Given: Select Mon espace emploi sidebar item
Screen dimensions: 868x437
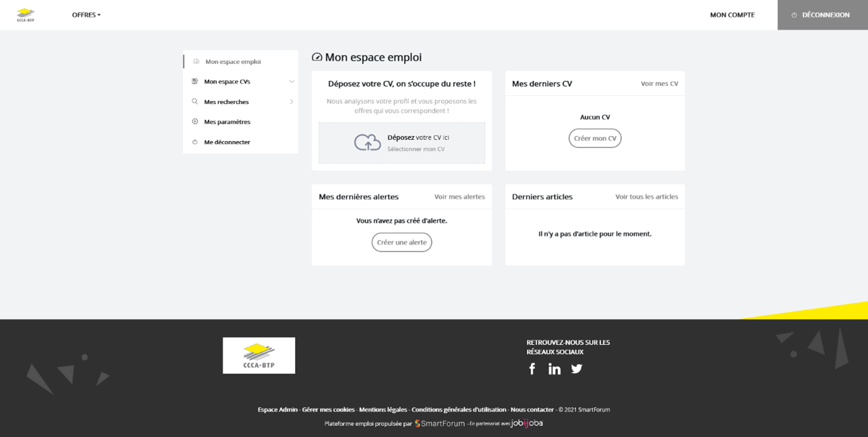Looking at the screenshot, I should tap(233, 61).
